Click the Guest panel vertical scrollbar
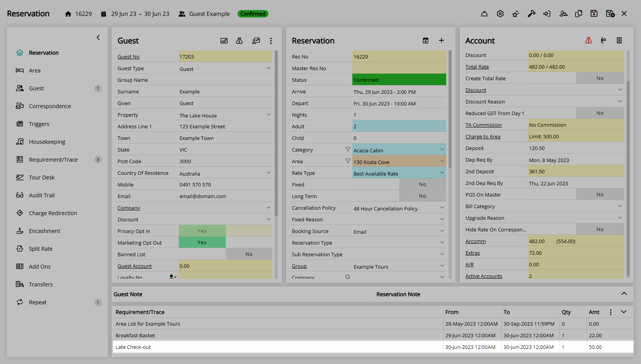Image resolution: width=641 pixels, height=364 pixels. [x=276, y=133]
